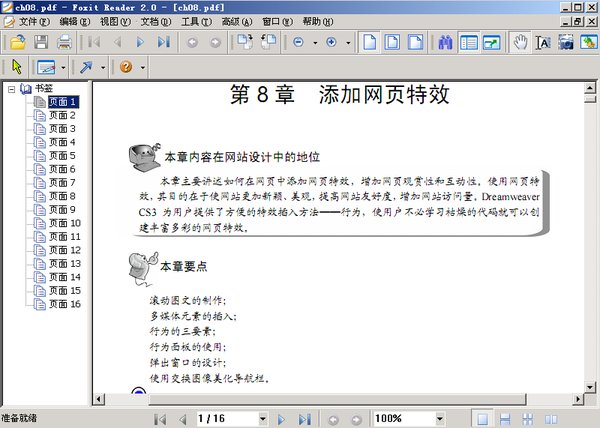600x428 pixels.
Task: Rotate the page clockwise
Action: tap(245, 42)
